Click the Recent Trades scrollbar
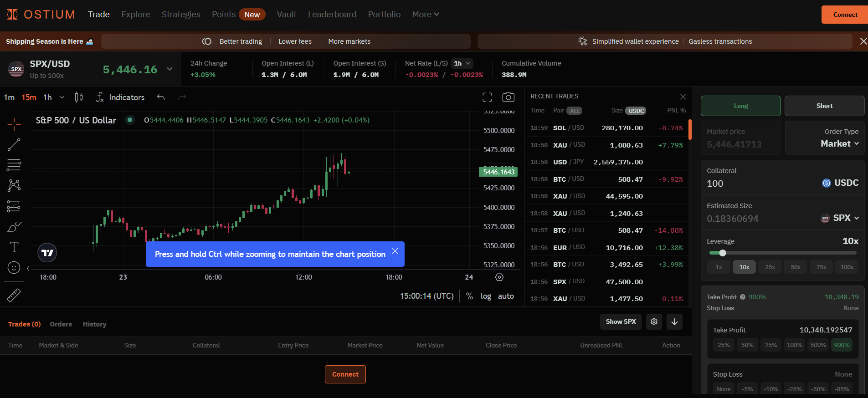Image resolution: width=868 pixels, height=398 pixels. tap(690, 130)
